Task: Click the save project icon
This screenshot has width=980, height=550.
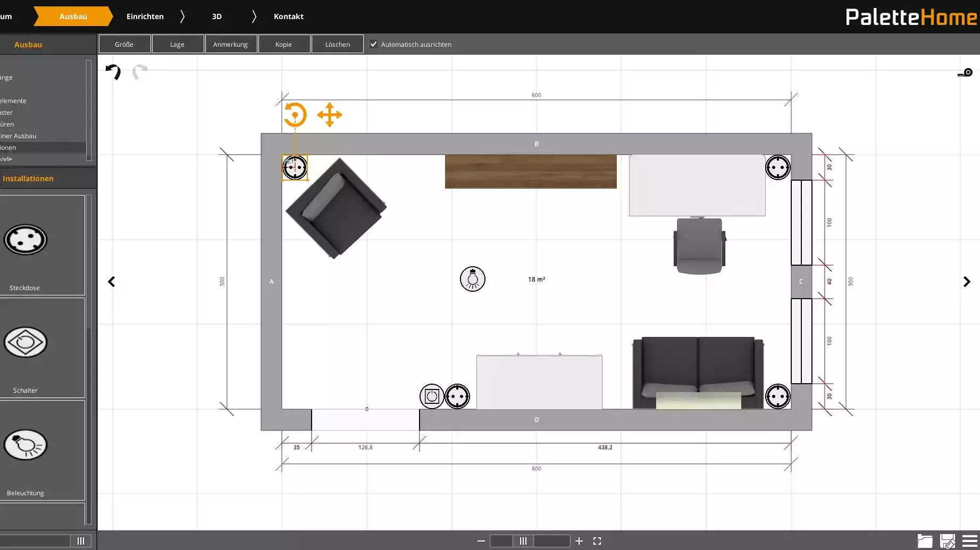Action: 947,541
